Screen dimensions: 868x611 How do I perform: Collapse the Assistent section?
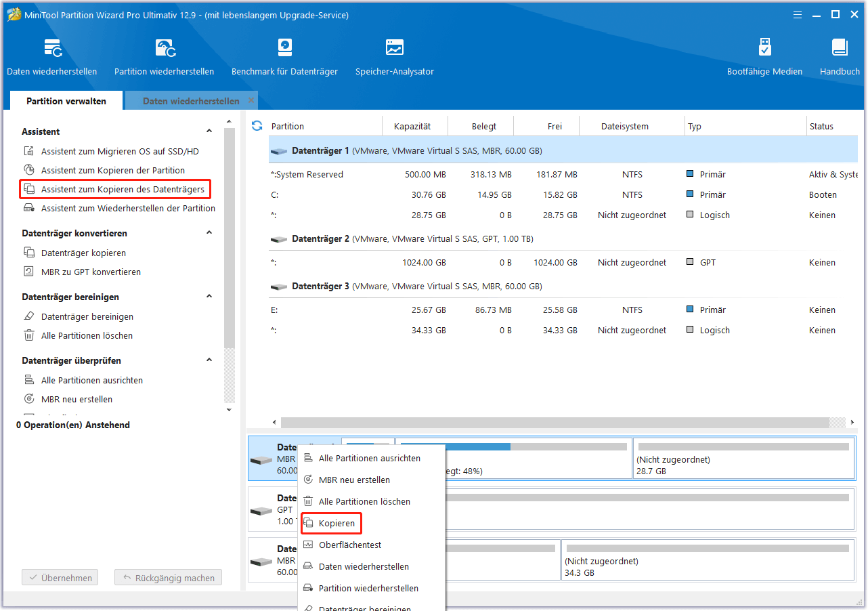[209, 131]
